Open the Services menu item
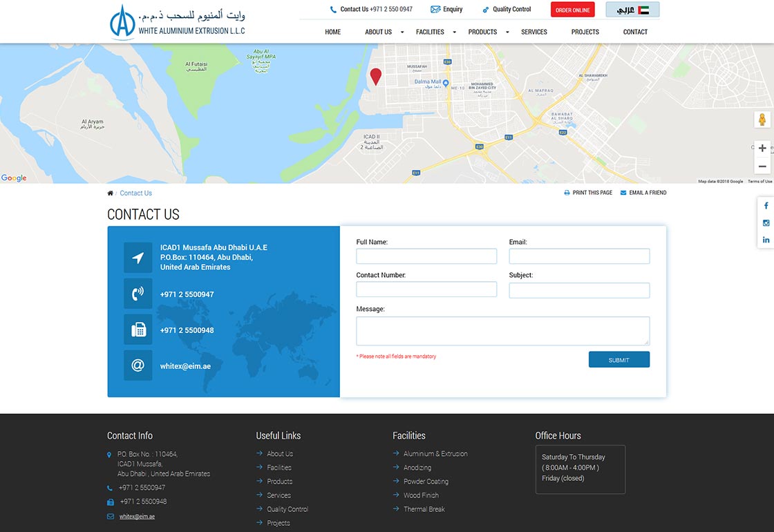Viewport: 774px width, 532px height. click(534, 32)
